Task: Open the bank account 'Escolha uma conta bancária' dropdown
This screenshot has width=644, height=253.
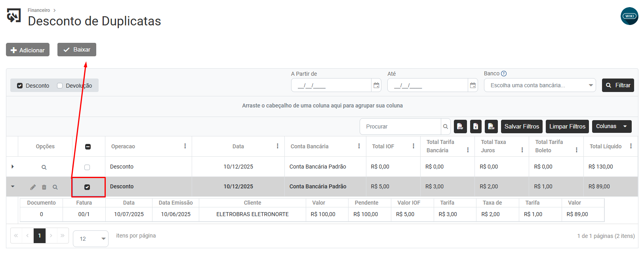Action: tap(539, 85)
